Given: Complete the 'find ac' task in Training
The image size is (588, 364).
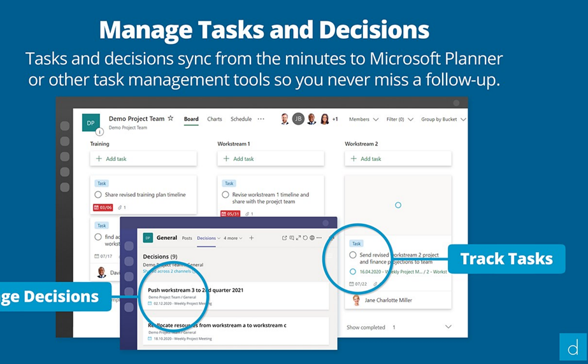Looking at the screenshot, I should pyautogui.click(x=98, y=237).
